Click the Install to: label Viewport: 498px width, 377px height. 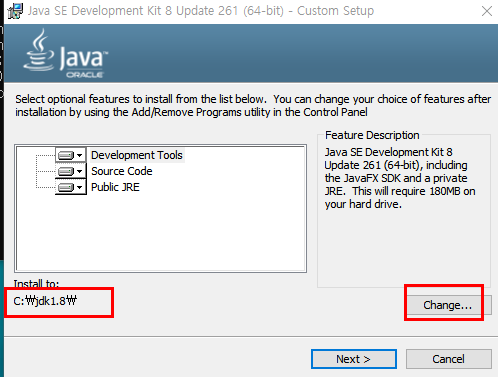point(36,284)
